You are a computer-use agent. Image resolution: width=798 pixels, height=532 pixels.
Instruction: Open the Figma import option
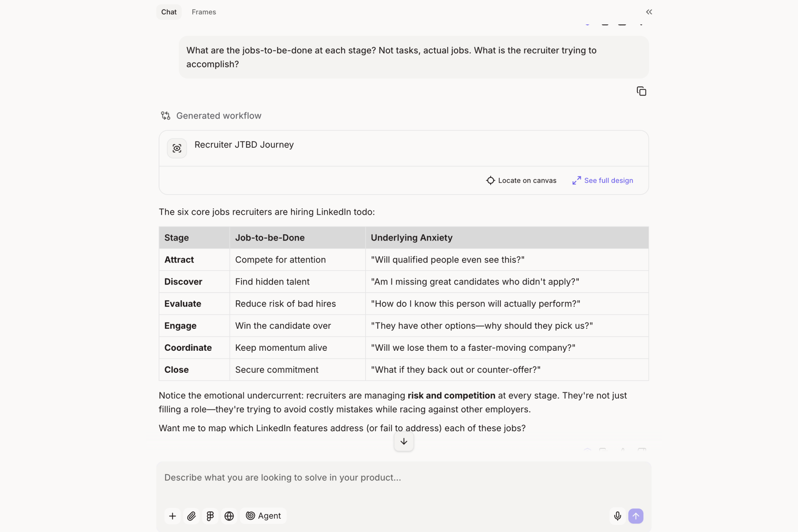(x=210, y=516)
